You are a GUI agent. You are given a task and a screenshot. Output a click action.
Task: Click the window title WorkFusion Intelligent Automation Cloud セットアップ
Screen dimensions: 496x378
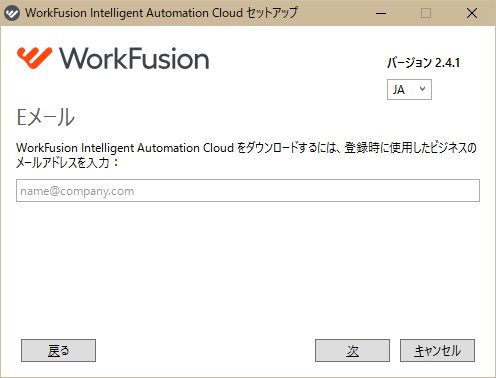click(161, 13)
